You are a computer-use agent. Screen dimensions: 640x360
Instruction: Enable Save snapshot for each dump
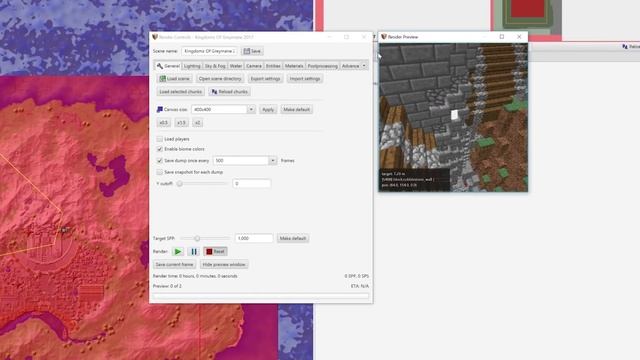tap(160, 172)
